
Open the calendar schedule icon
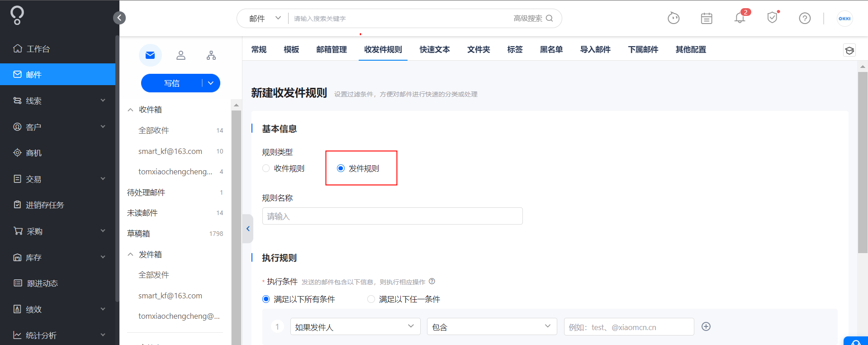tap(707, 18)
